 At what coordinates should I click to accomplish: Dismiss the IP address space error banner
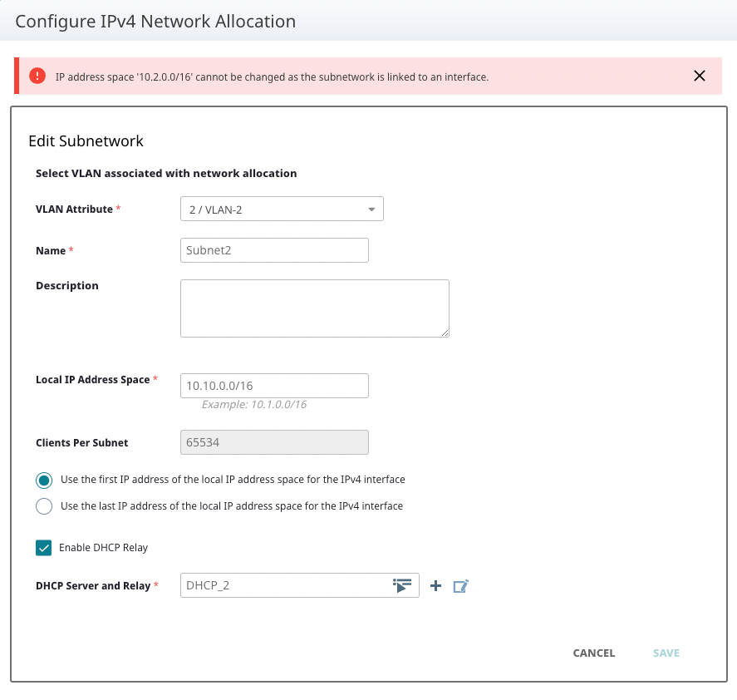click(699, 76)
